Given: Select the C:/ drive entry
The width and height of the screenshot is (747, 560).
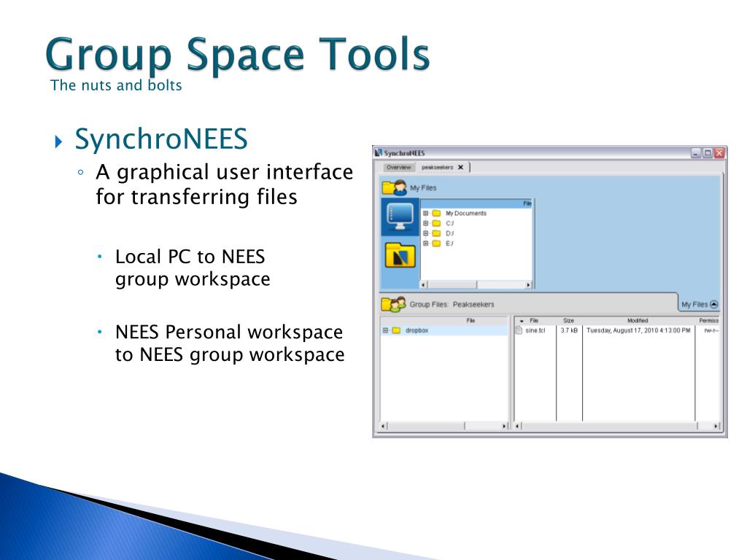Looking at the screenshot, I should click(449, 223).
